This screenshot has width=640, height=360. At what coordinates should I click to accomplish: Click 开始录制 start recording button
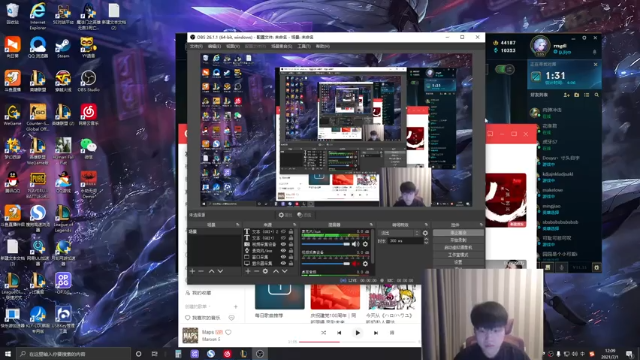pos(458,240)
